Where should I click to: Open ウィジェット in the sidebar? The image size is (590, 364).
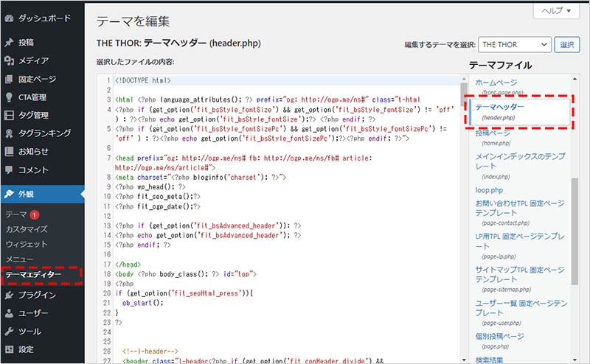(x=27, y=244)
